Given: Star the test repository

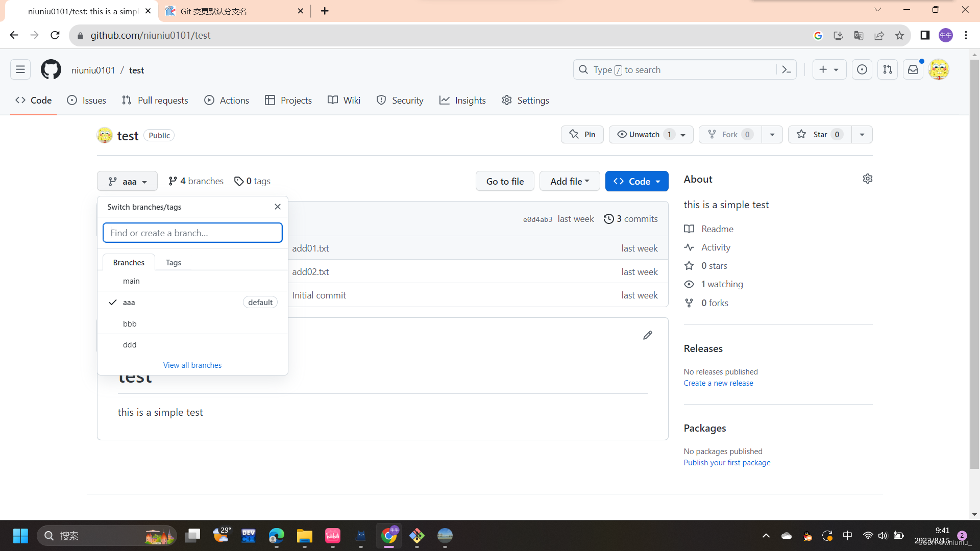Looking at the screenshot, I should click(820, 135).
